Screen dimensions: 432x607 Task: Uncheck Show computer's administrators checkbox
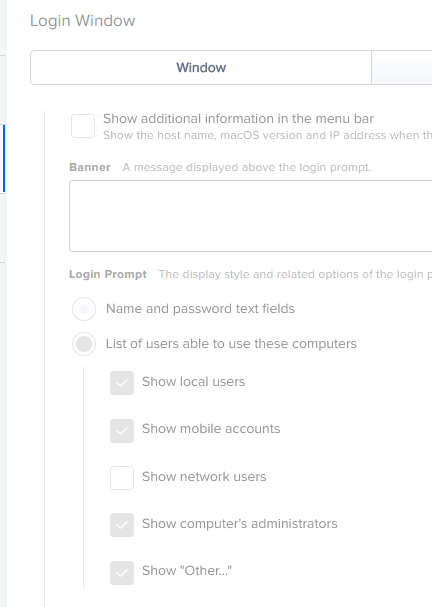pyautogui.click(x=122, y=525)
